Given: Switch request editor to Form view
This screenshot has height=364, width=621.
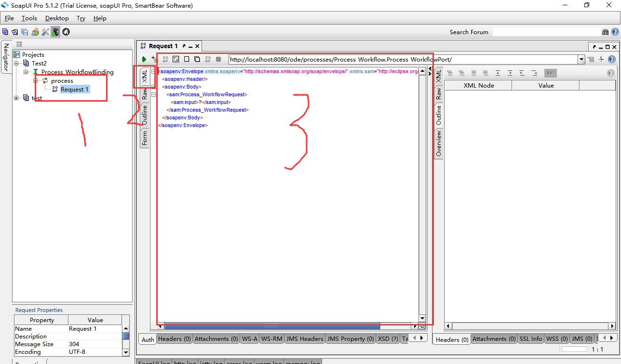Looking at the screenshot, I should click(144, 138).
